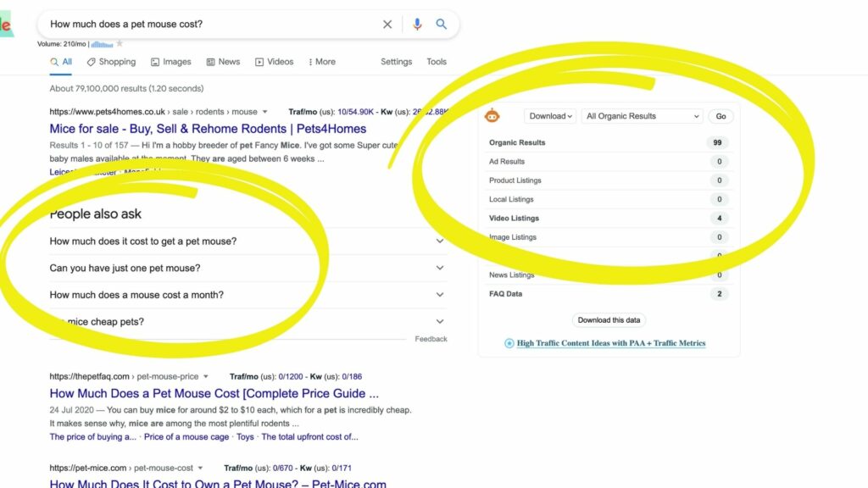Open 'The total upfront cost of...' sitelink

pyautogui.click(x=309, y=437)
